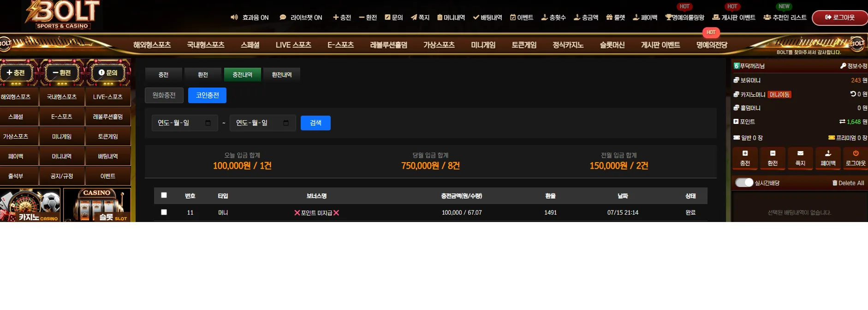
Task: Open 슬롯머신 in the top navigation
Action: coord(612,45)
